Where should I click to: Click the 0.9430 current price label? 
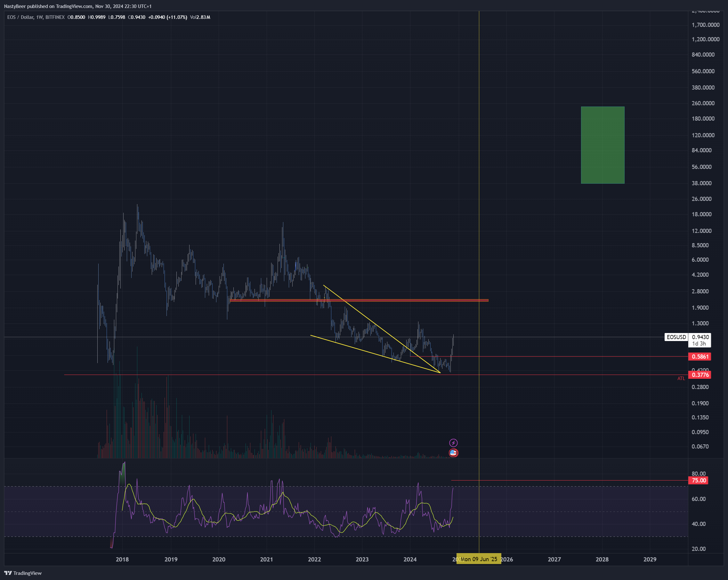(x=700, y=337)
